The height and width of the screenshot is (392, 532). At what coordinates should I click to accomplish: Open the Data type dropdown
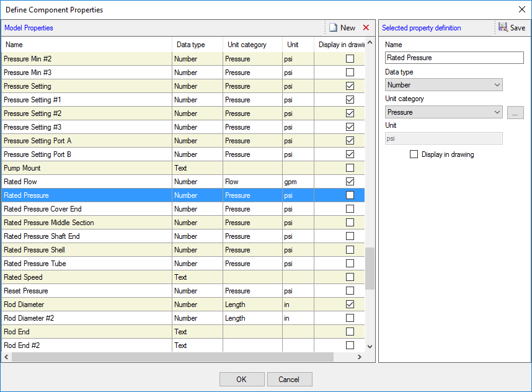click(x=443, y=85)
